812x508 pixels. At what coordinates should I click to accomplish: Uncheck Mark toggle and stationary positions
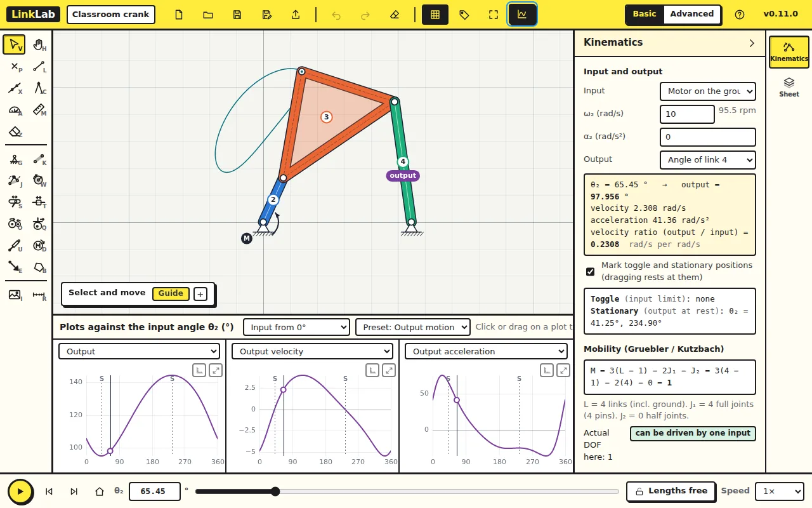591,271
